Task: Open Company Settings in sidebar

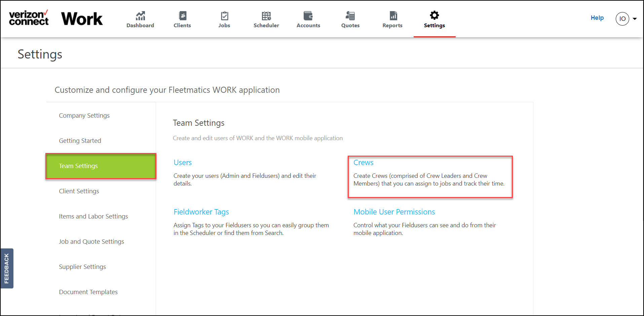Action: tap(84, 115)
